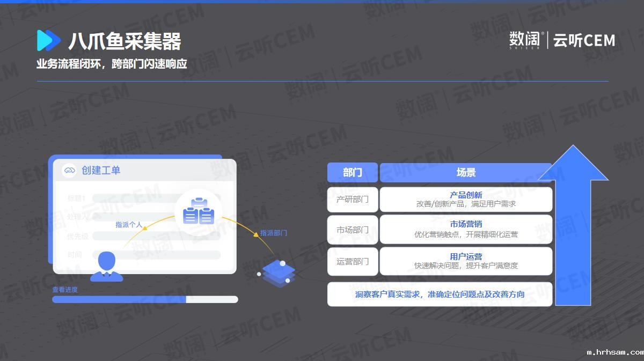Select the 部门 column header

click(352, 173)
